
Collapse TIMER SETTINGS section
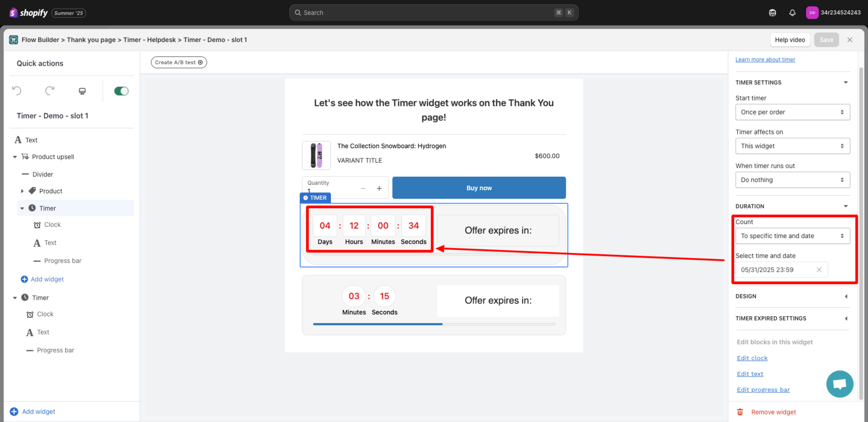coord(846,82)
